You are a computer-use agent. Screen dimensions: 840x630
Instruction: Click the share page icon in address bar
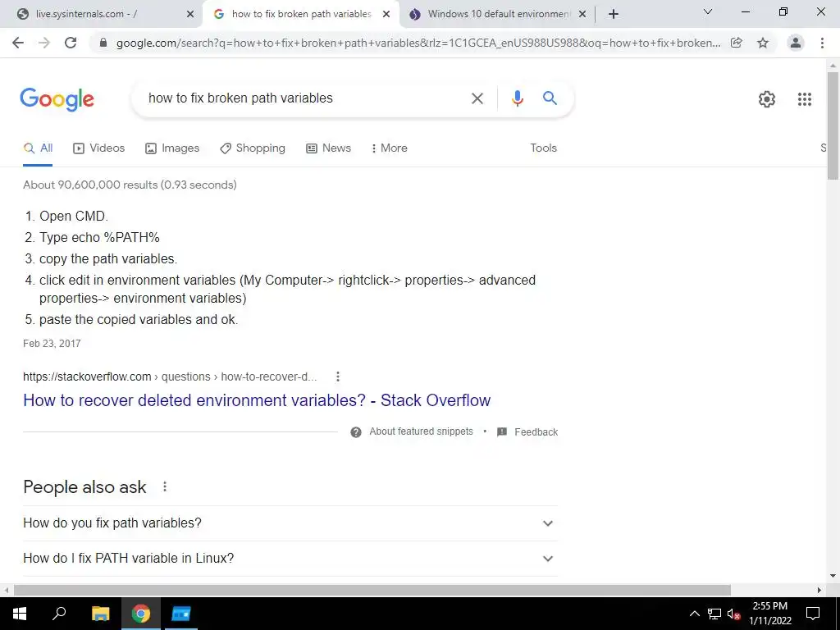[737, 43]
